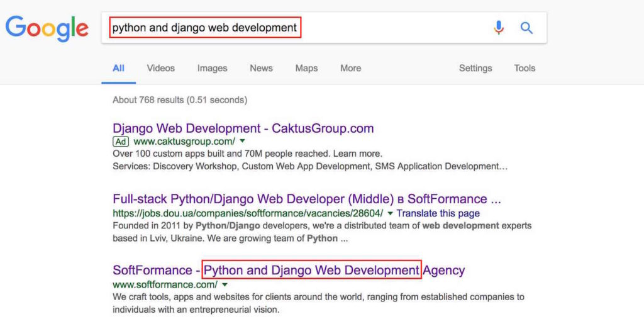The width and height of the screenshot is (644, 331).
Task: Select the All tab
Action: (118, 68)
